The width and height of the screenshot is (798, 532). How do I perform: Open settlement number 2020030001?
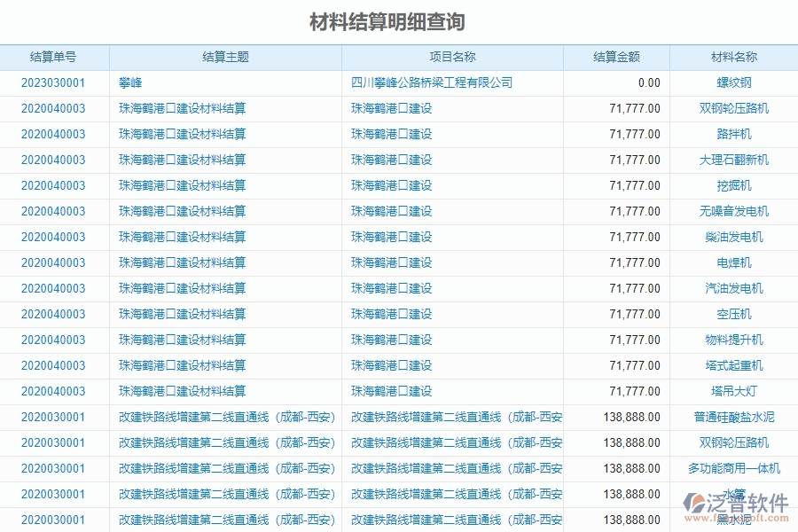pos(55,417)
